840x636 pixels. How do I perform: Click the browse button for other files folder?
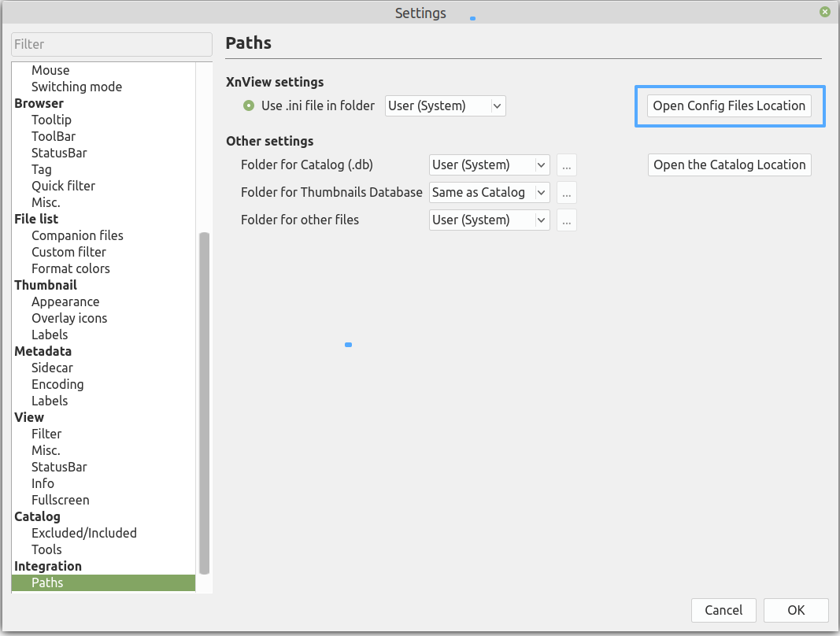567,220
